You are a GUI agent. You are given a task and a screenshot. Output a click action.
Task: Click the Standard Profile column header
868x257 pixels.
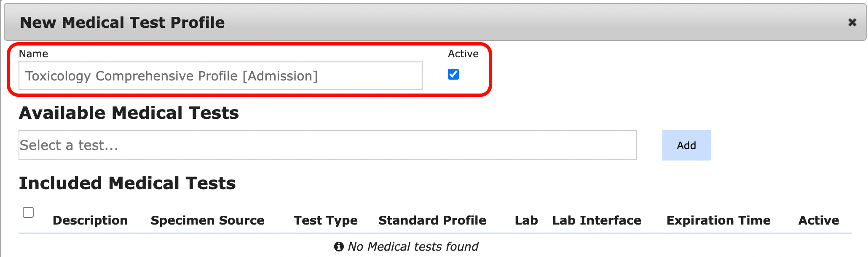pyautogui.click(x=432, y=220)
